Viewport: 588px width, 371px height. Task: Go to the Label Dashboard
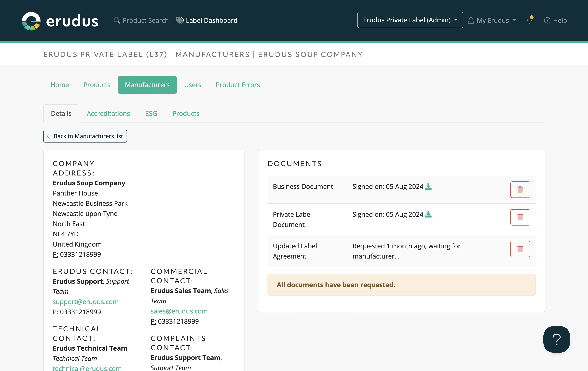[207, 20]
